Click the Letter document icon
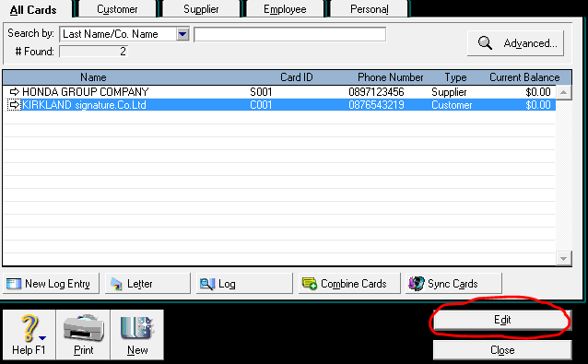The image size is (588, 364). (116, 284)
